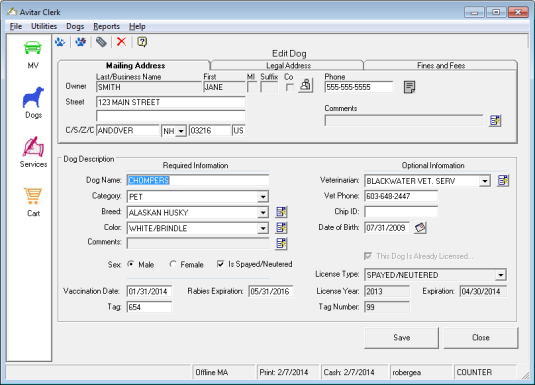Click the Offline MA status bar entry
Image resolution: width=535 pixels, height=385 pixels.
pos(224,372)
